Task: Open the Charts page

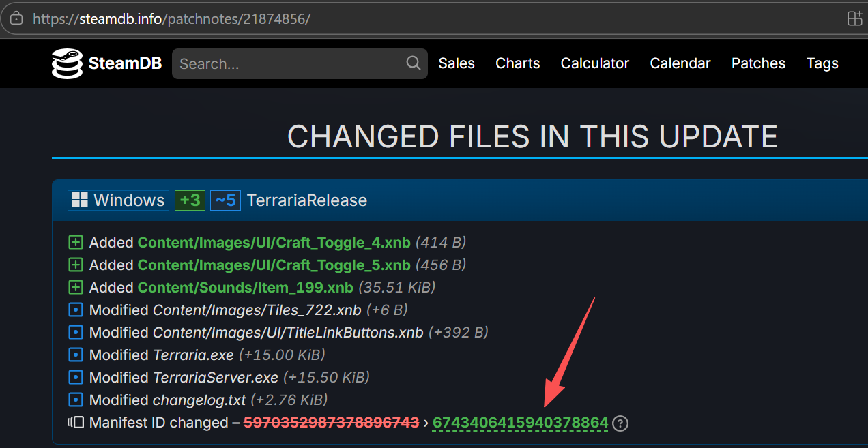Action: pos(518,63)
